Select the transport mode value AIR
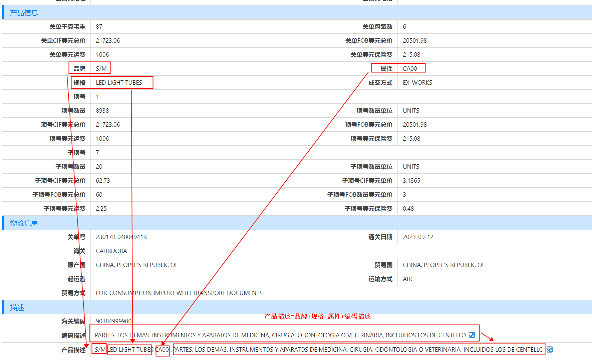The width and height of the screenshot is (592, 364). 407,279
